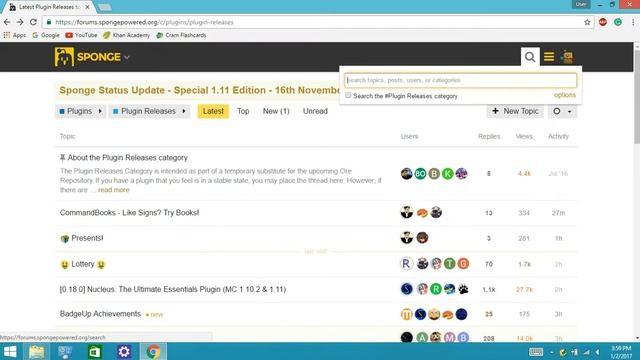Open the Google bookmark
The height and width of the screenshot is (360, 640).
pos(46,35)
